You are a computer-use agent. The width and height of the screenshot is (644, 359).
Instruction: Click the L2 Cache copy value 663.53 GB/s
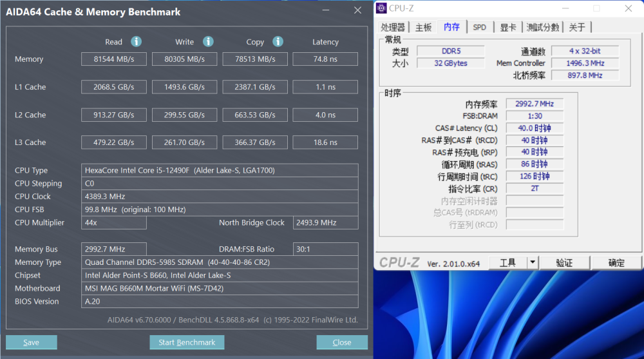click(x=255, y=115)
